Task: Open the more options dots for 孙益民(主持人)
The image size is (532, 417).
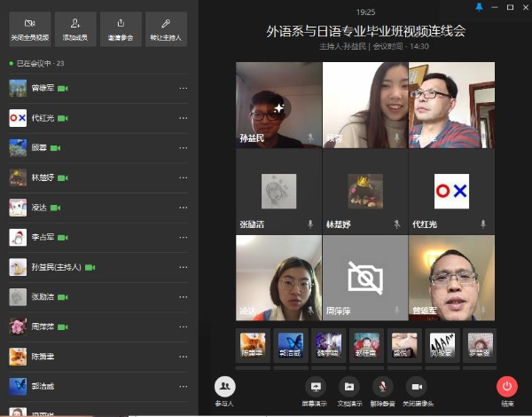Action: coord(184,267)
